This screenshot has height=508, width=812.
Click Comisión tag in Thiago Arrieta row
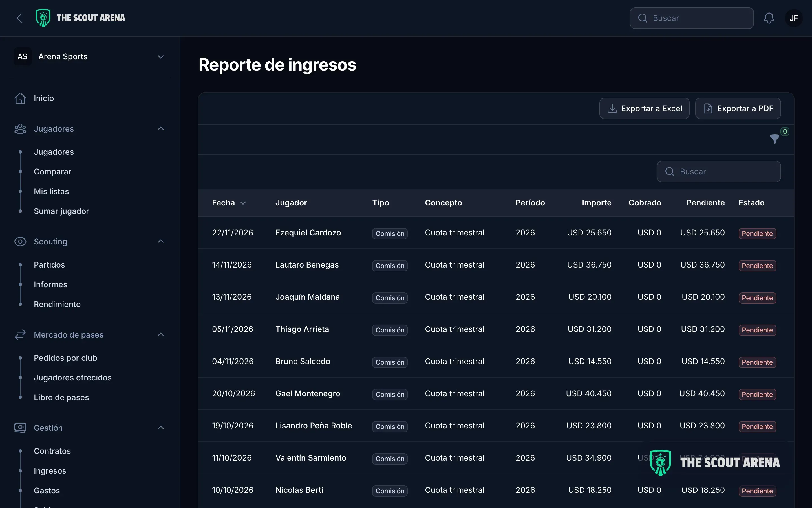coord(390,330)
